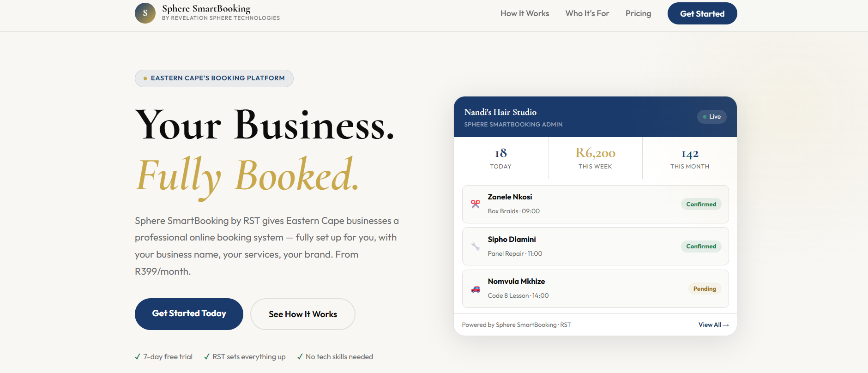Viewport: 868px width, 373px height.
Task: Click Box Braids 09:00 detail text
Action: tap(514, 211)
